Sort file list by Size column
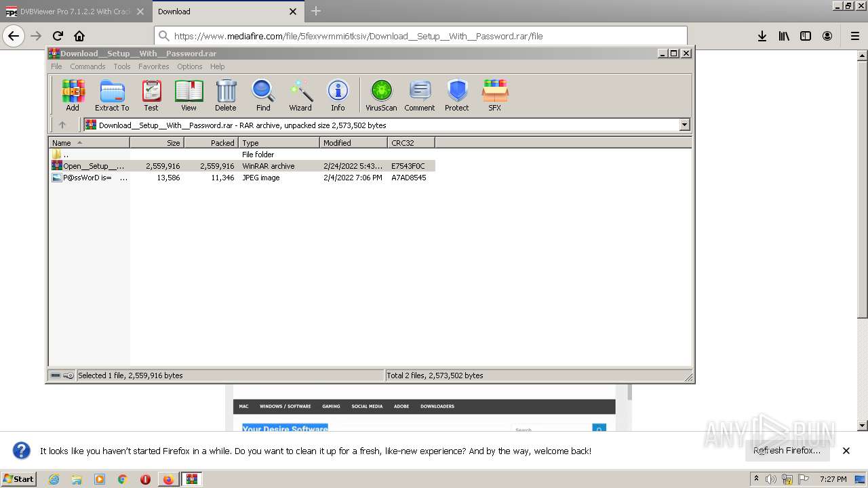The width and height of the screenshot is (868, 488). (157, 142)
